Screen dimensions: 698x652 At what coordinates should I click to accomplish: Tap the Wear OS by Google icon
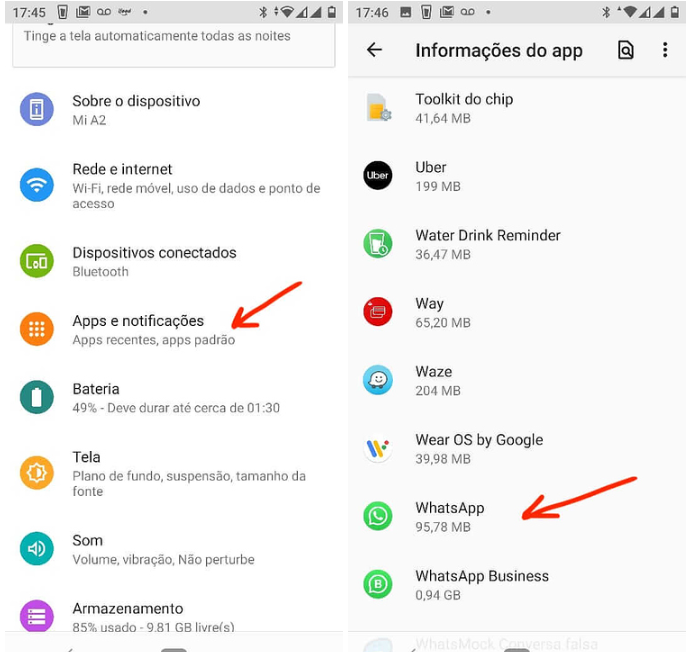pos(377,448)
